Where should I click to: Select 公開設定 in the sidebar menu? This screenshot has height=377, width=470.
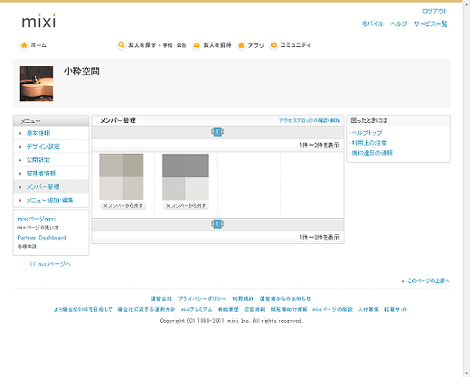tap(38, 160)
